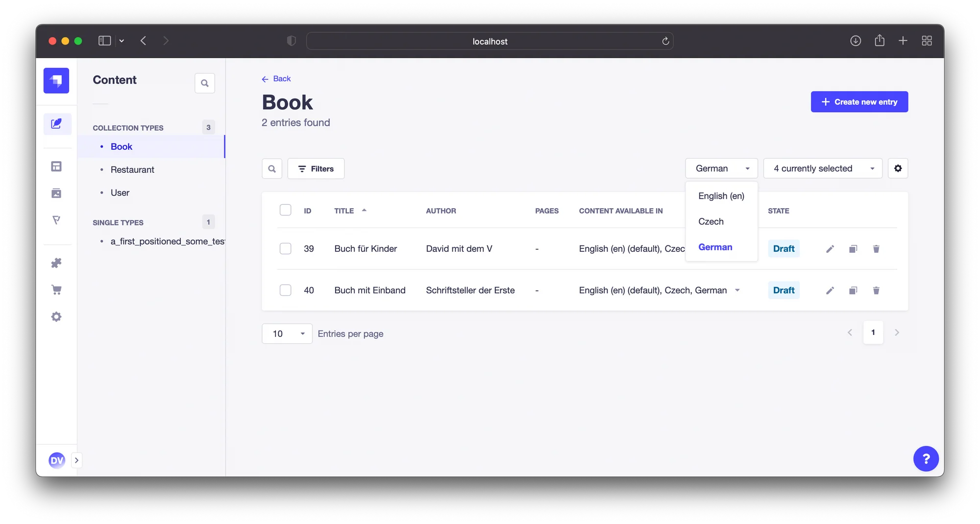
Task: Duplicate the Buch für Kinder entry
Action: [853, 249]
